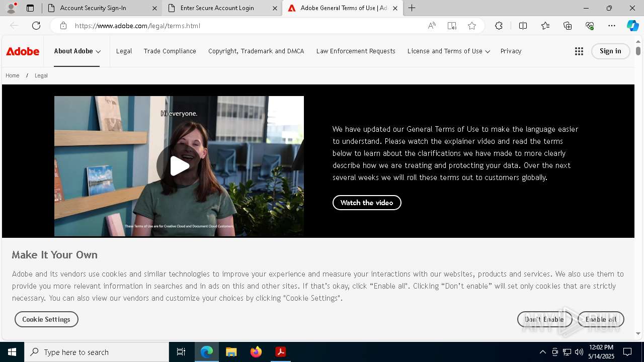Expand License and Terms of Use dropdown
The width and height of the screenshot is (644, 362).
449,51
